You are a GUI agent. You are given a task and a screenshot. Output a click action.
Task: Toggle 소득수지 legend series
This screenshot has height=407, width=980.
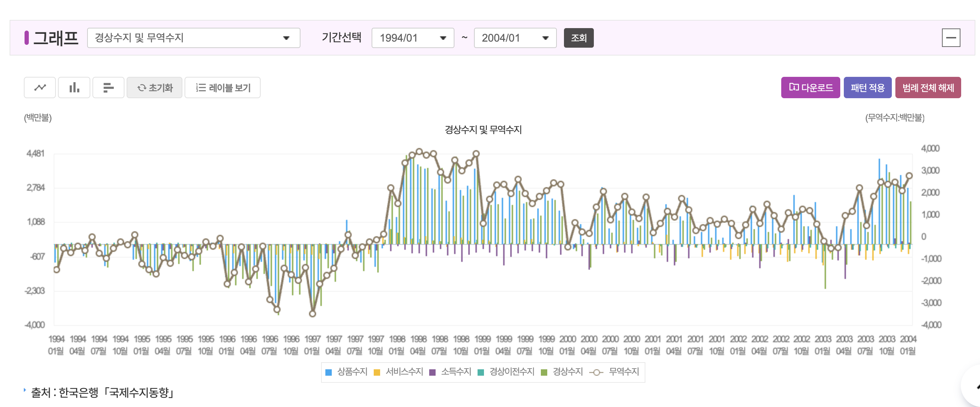click(450, 372)
